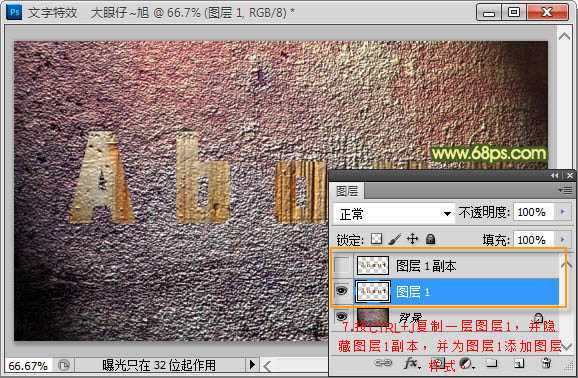Select layer named 图层 1
578x378 pixels.
(x=413, y=292)
